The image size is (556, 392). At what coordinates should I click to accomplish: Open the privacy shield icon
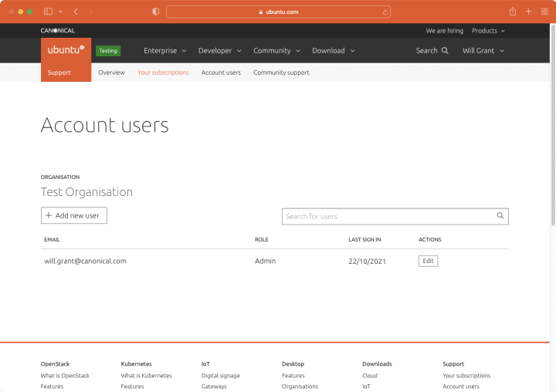click(156, 12)
